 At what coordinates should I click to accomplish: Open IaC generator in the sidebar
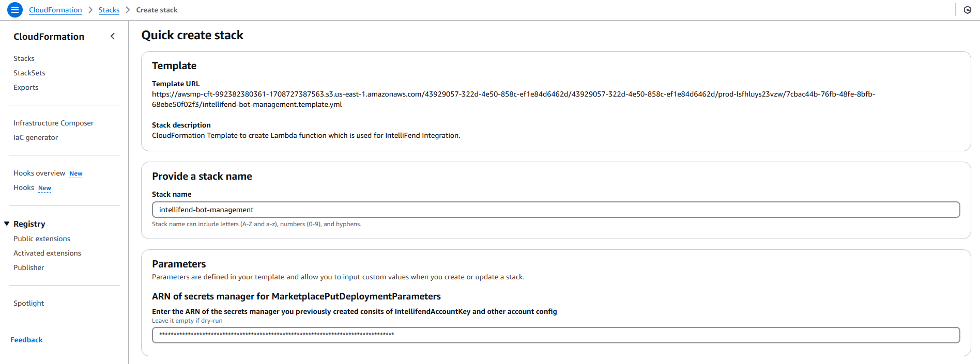point(36,137)
